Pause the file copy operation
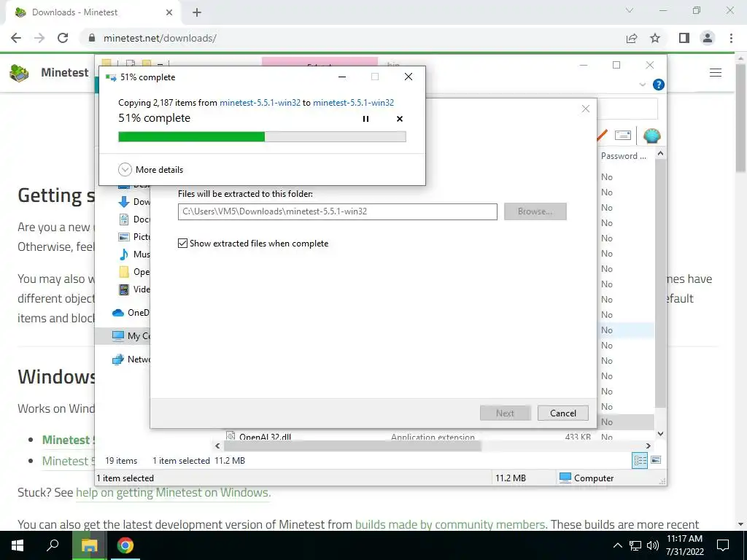 pyautogui.click(x=365, y=119)
